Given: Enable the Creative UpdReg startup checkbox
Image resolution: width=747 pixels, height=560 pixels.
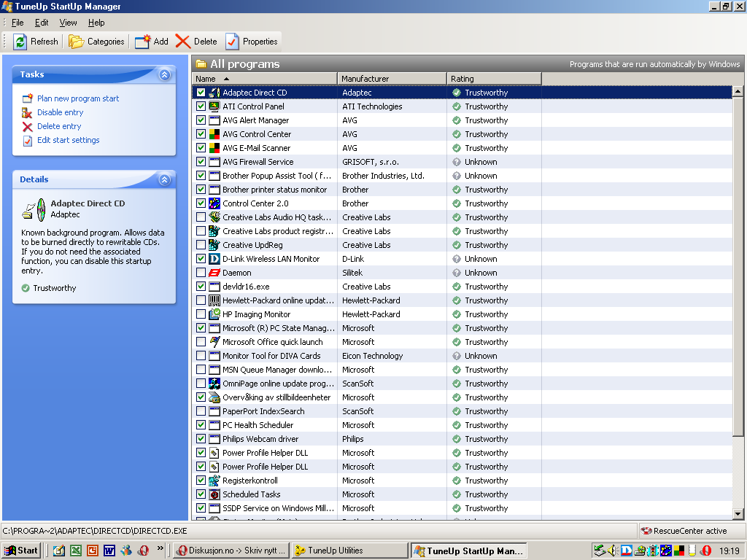Looking at the screenshot, I should pyautogui.click(x=201, y=245).
